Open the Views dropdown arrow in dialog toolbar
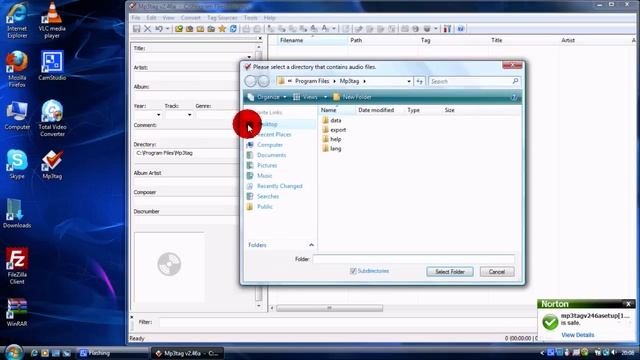This screenshot has height=360, width=640. (x=325, y=97)
